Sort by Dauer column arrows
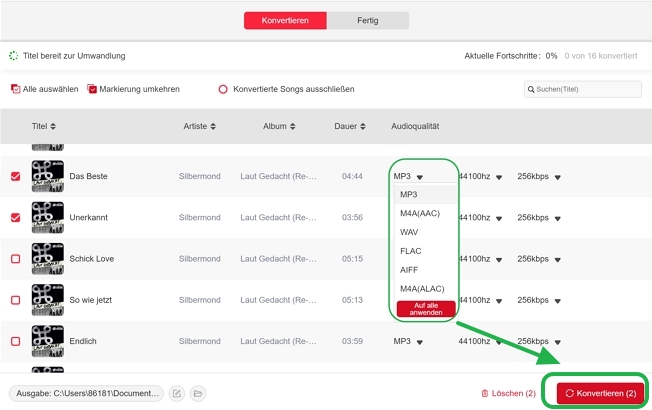652x410 pixels. click(361, 127)
